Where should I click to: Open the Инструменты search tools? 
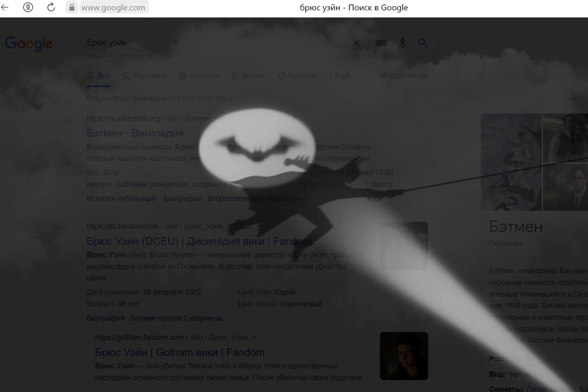pos(404,75)
